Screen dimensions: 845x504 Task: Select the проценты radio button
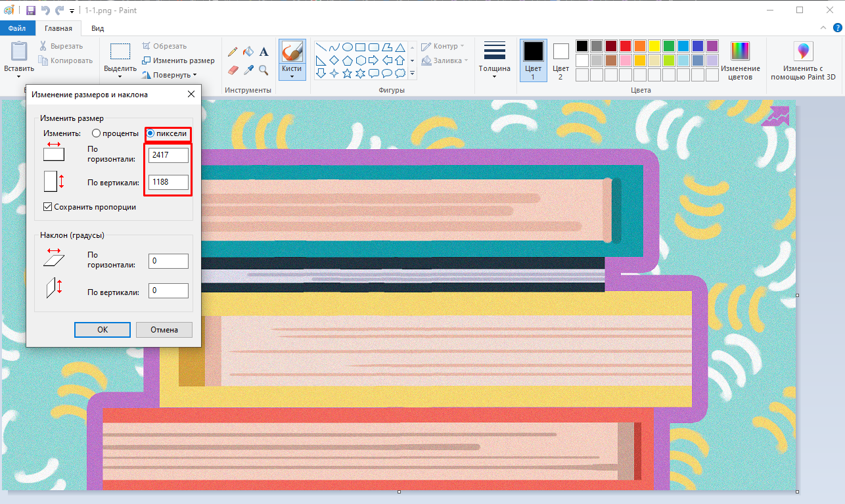[97, 133]
